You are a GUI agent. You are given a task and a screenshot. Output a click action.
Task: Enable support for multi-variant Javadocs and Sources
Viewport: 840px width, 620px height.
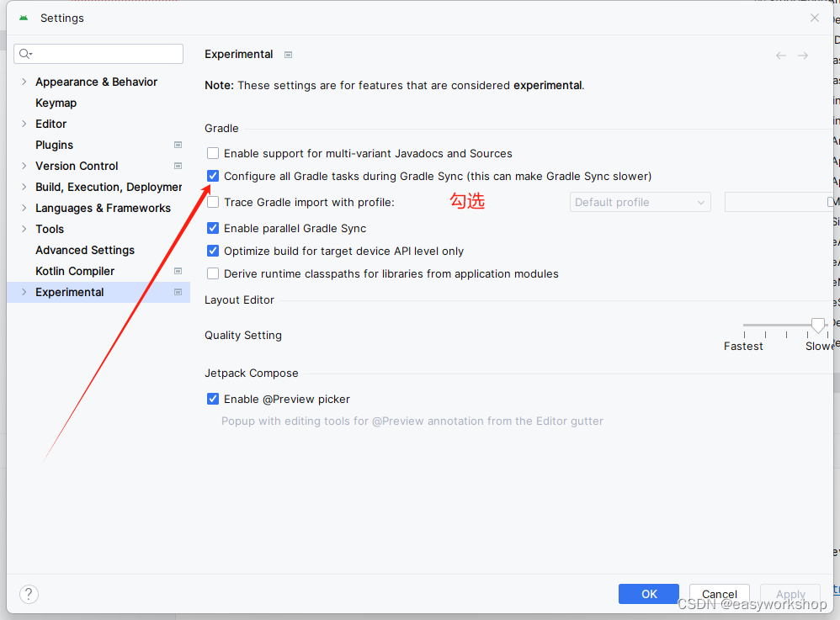pyautogui.click(x=213, y=153)
